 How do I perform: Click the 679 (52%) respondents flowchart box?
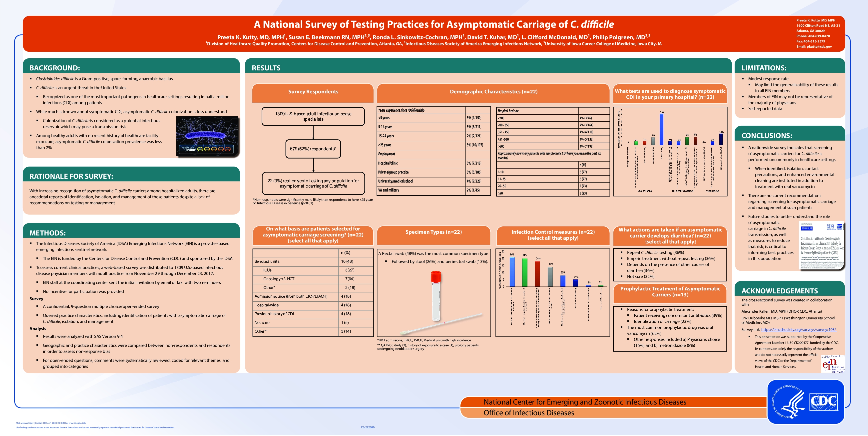pos(313,149)
